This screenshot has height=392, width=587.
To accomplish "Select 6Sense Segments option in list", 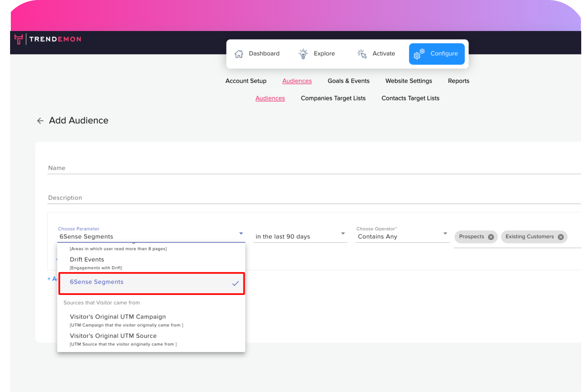I will coord(151,283).
